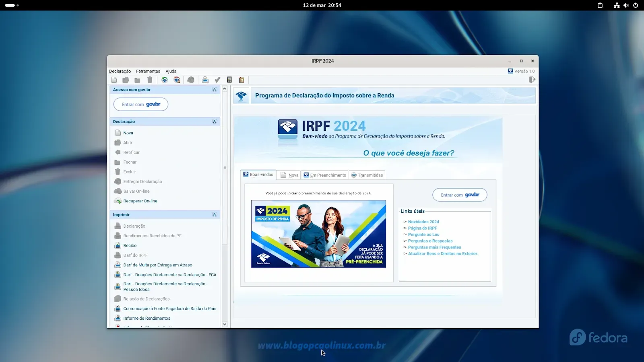This screenshot has width=644, height=362.
Task: Click the 2024 Imposto de Renda banner image
Action: [x=318, y=234]
